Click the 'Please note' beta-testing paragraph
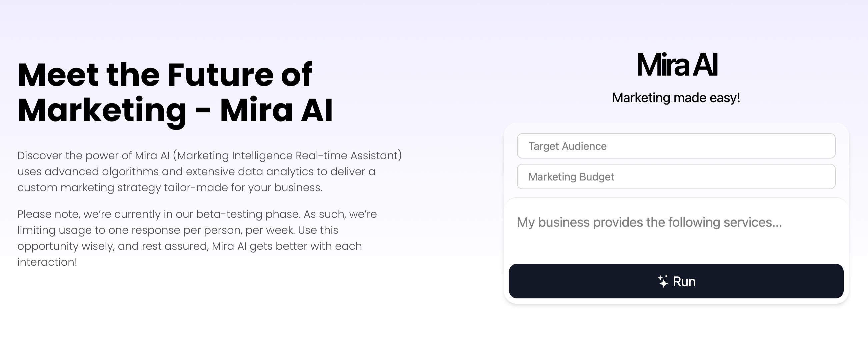Screen dimensions: 868x345 tap(197, 238)
